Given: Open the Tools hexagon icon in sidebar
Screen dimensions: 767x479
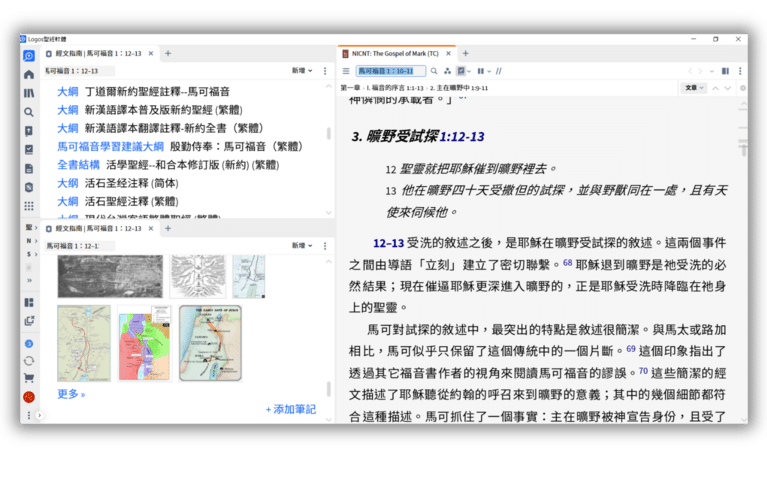Looking at the screenshot, I should tap(29, 187).
